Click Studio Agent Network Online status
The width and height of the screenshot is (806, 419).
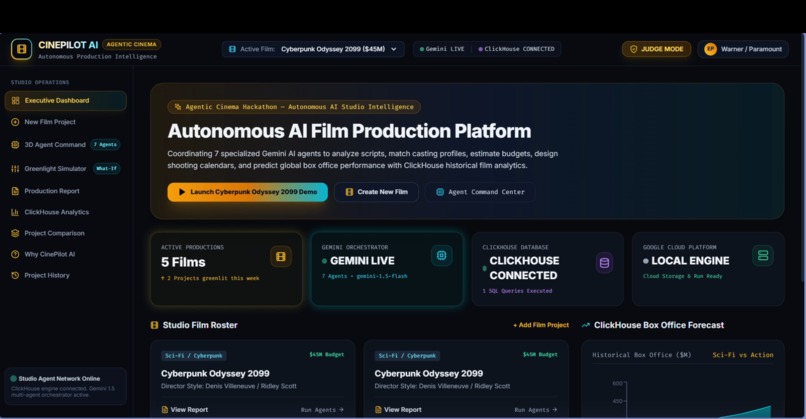[x=59, y=378]
